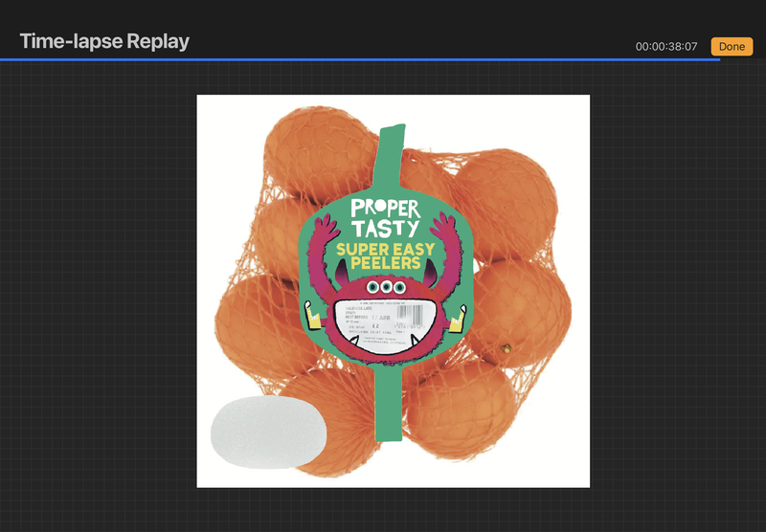Click the yellow SUPER EASY PEELERS text
Image resolution: width=766 pixels, height=532 pixels.
[x=385, y=255]
